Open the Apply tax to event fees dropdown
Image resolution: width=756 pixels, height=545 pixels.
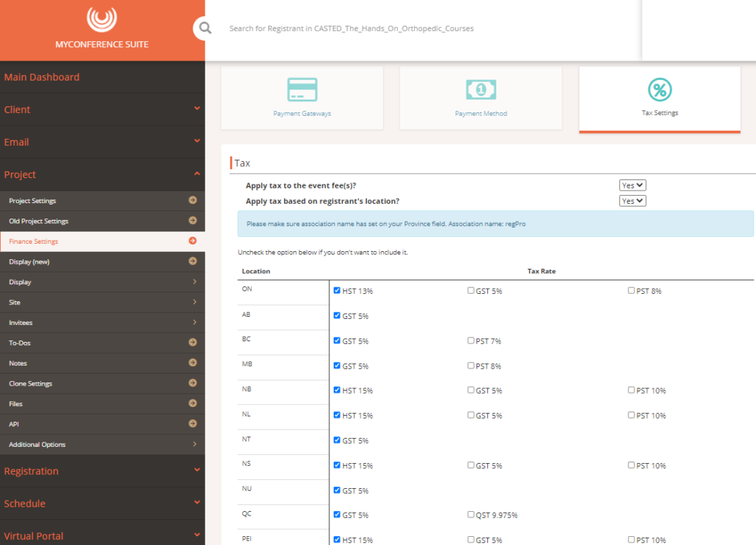pyautogui.click(x=632, y=185)
